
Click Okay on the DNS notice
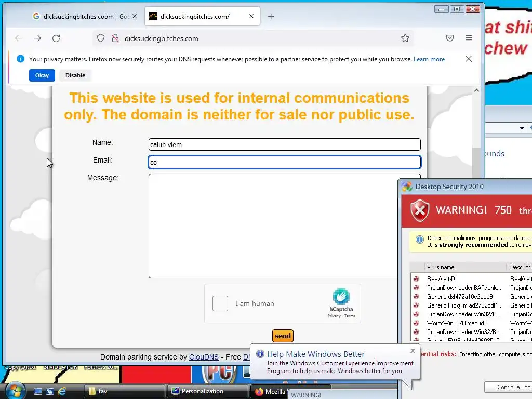(x=42, y=75)
